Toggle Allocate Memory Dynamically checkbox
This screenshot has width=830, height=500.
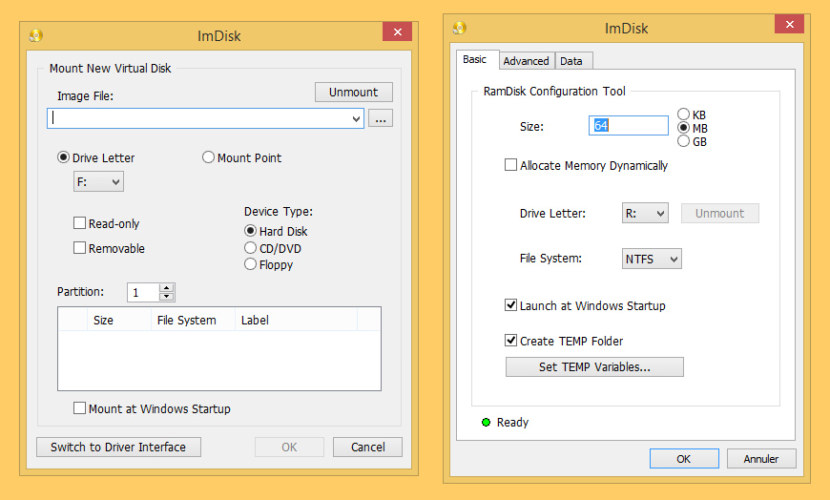[x=511, y=165]
